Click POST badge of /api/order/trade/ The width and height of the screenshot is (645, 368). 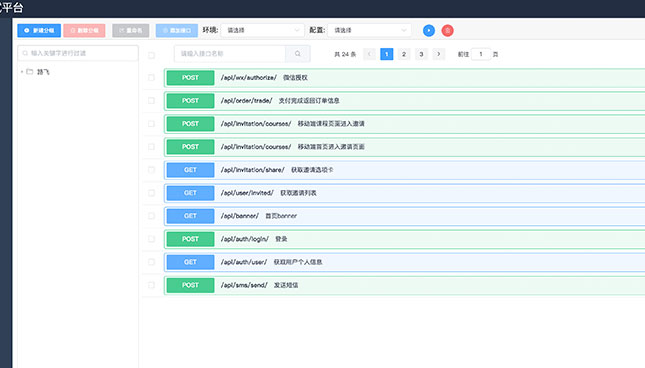coord(190,101)
